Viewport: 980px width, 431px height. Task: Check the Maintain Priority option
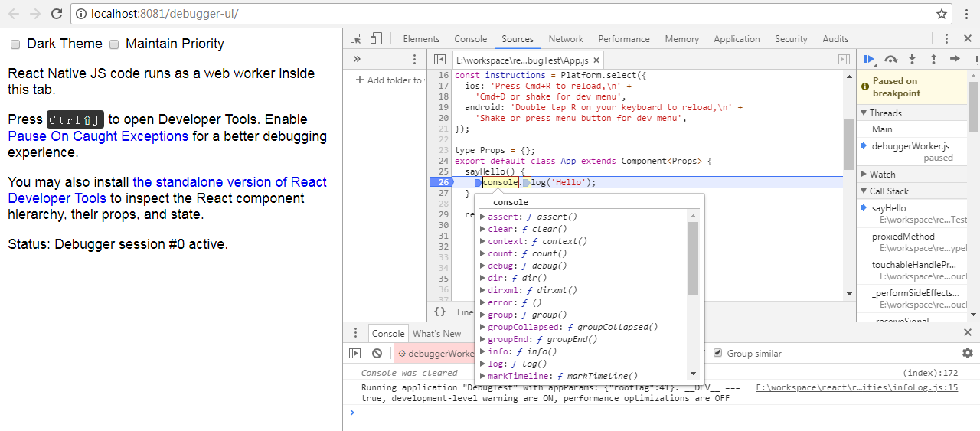114,44
